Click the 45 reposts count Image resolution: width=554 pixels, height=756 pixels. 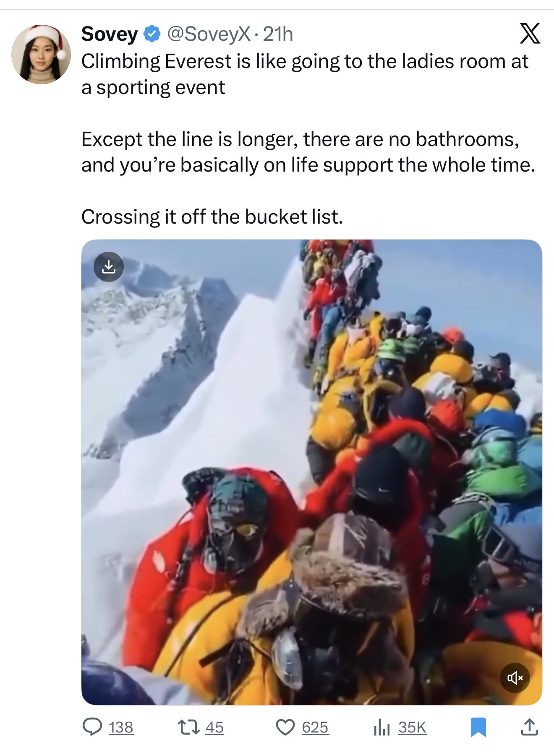(x=214, y=727)
